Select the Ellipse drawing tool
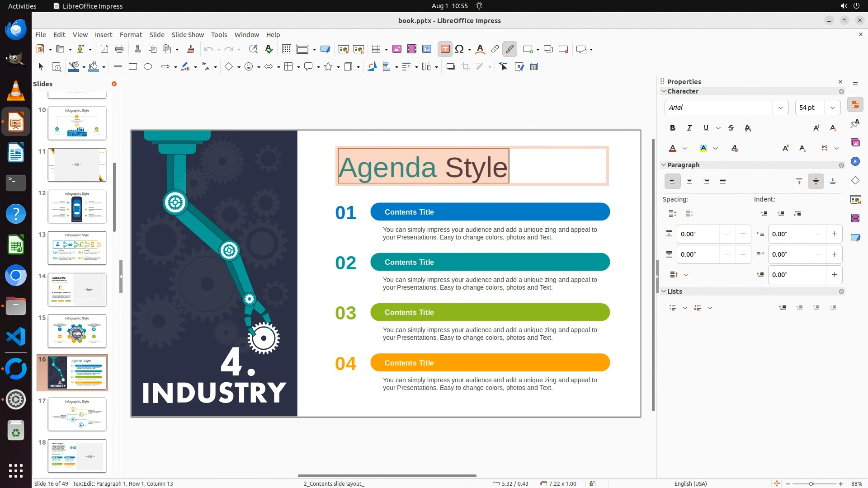This screenshot has width=868, height=488. (148, 67)
